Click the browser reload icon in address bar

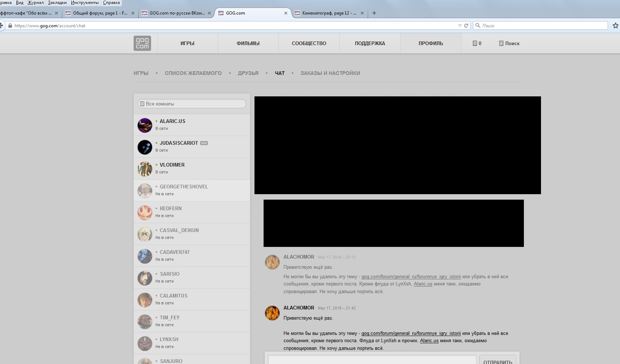click(x=466, y=25)
